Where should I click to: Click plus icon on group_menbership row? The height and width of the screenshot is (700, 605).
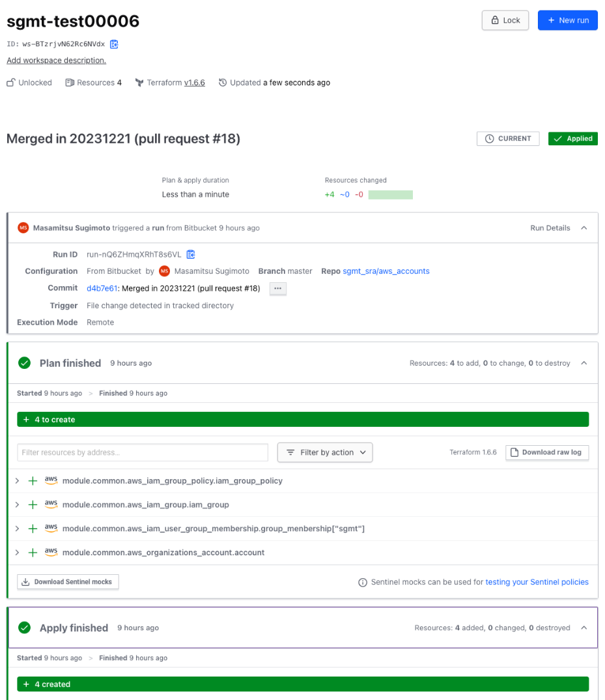tap(33, 529)
